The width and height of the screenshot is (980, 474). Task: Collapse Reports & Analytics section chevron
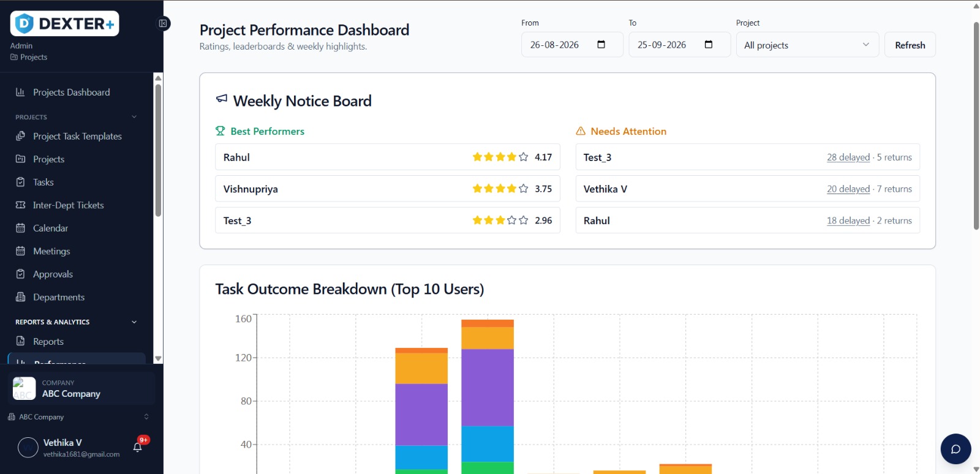click(x=134, y=322)
